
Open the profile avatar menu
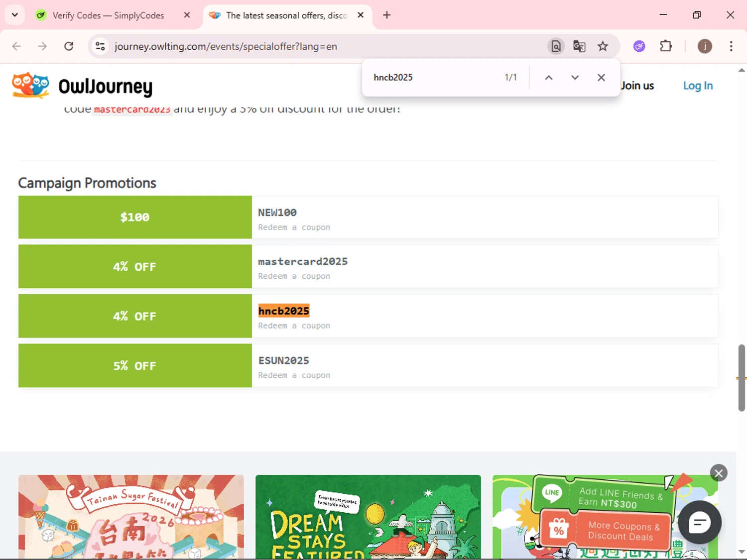tap(704, 46)
